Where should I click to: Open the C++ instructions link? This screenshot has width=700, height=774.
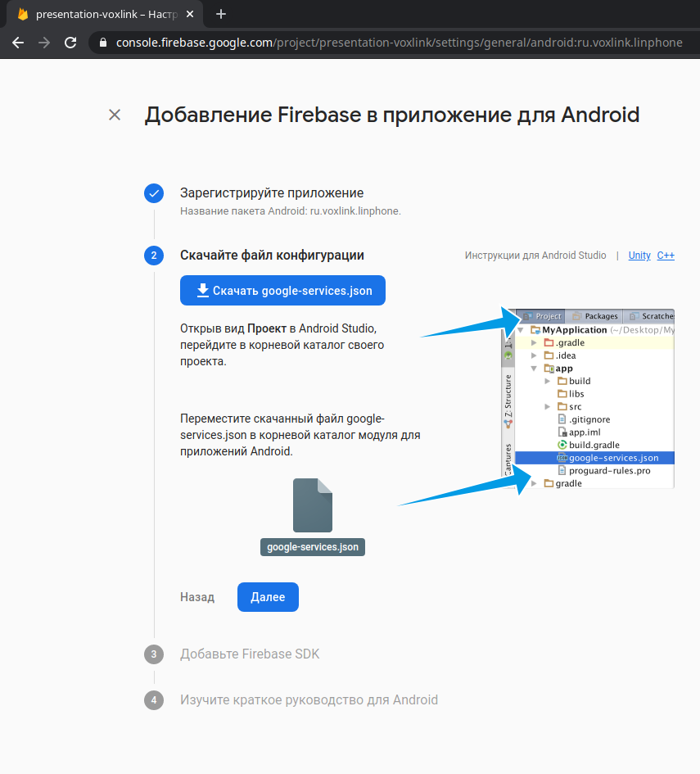point(665,256)
